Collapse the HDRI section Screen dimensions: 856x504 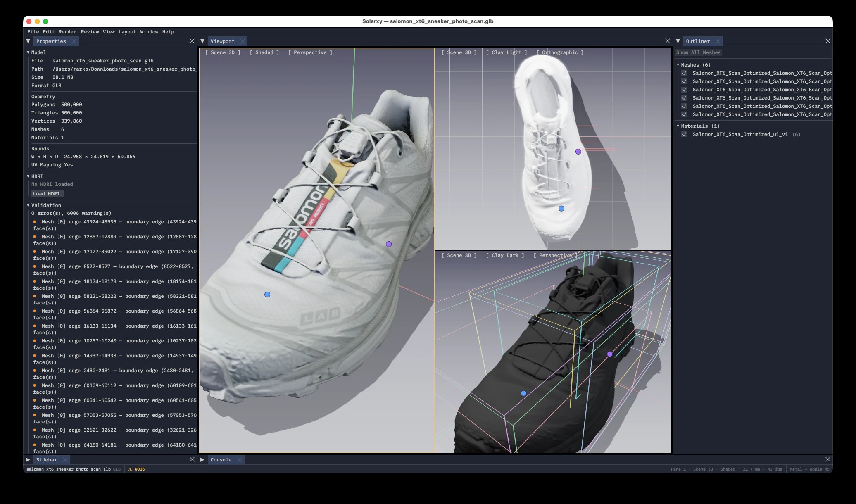tap(28, 176)
